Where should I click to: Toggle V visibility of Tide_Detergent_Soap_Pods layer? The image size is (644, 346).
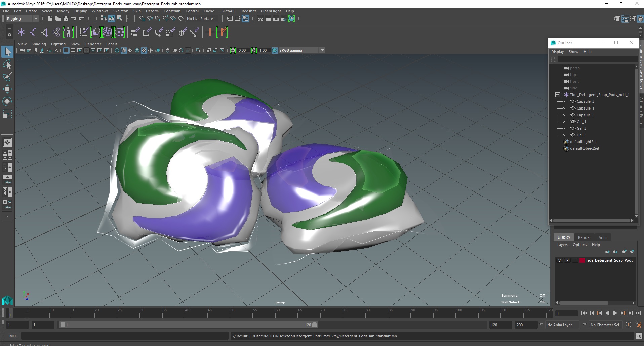pos(559,260)
